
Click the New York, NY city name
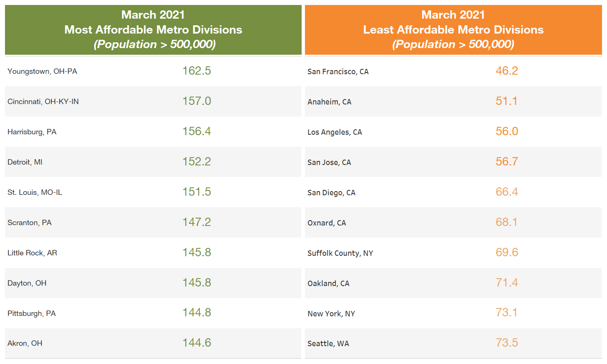pyautogui.click(x=331, y=314)
